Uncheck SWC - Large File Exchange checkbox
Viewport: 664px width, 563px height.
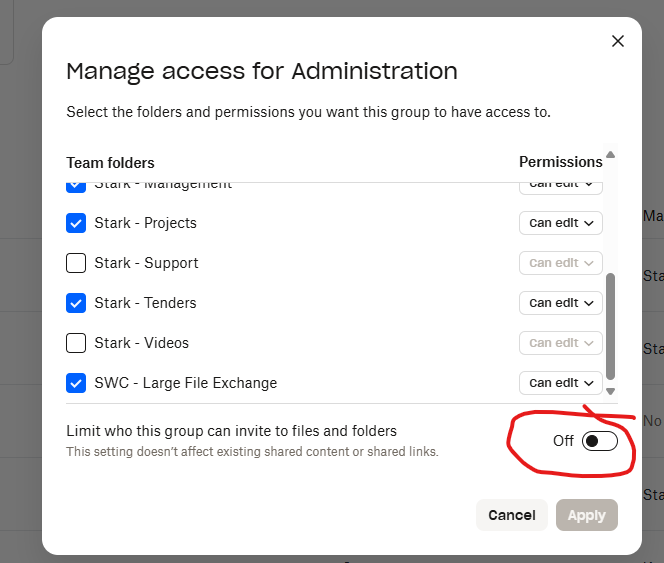coord(76,383)
